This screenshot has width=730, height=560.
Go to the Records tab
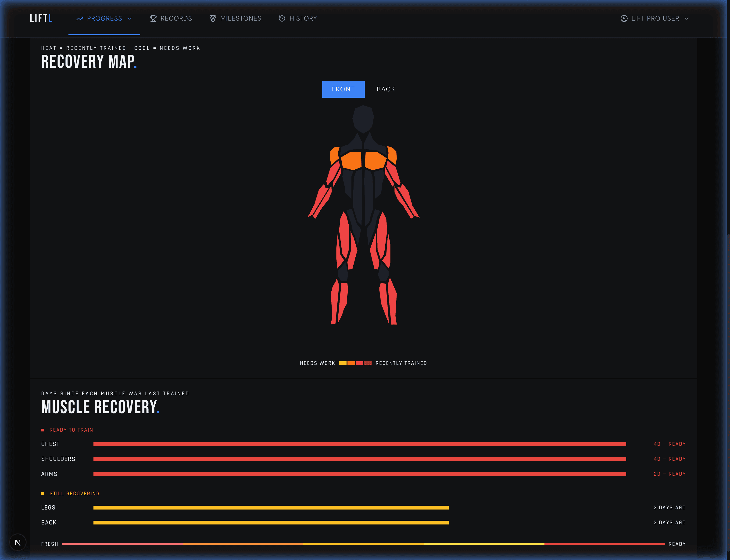pos(171,19)
